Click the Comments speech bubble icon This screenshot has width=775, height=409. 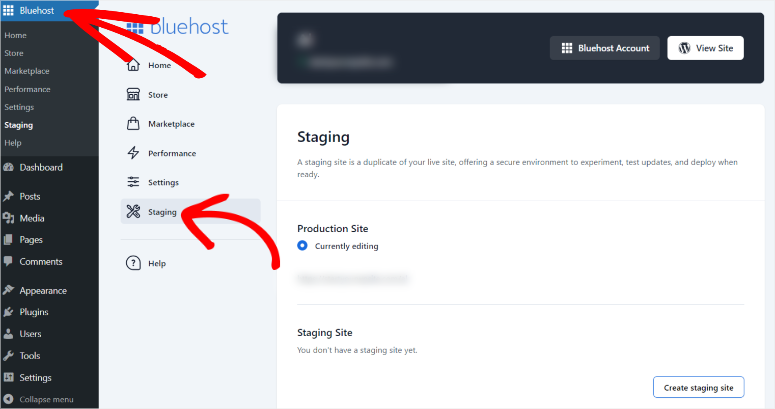pos(8,261)
